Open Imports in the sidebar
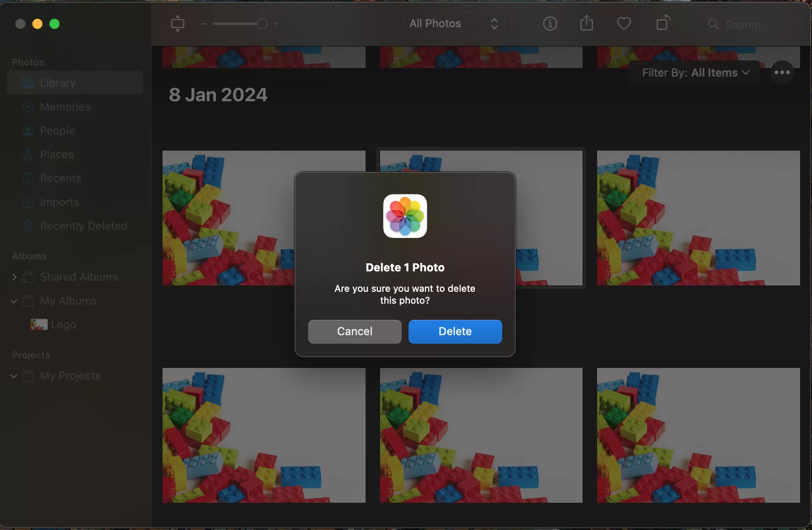Image resolution: width=812 pixels, height=530 pixels. pos(75,202)
